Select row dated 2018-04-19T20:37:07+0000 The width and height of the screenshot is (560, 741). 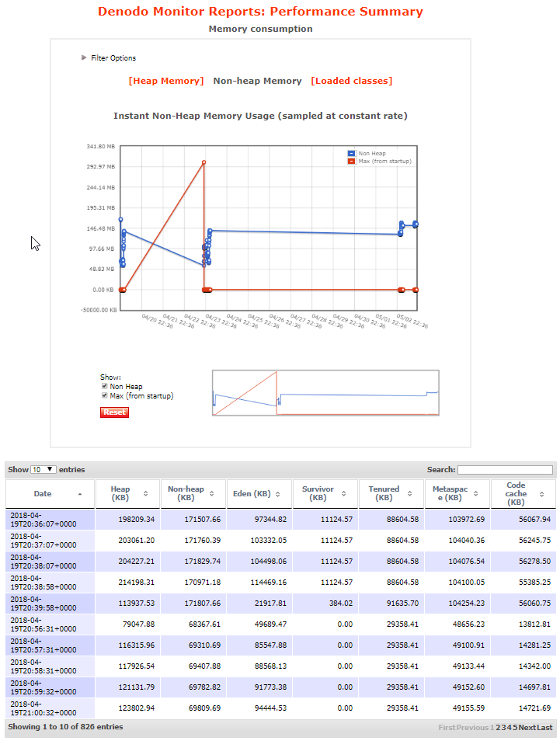point(280,540)
